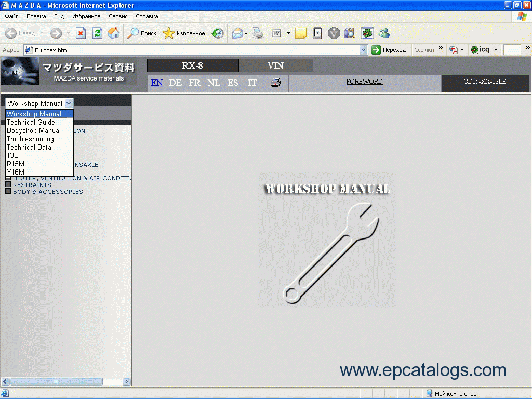Choose 13B in dropdown list
This screenshot has width=532, height=399.
click(x=39, y=155)
